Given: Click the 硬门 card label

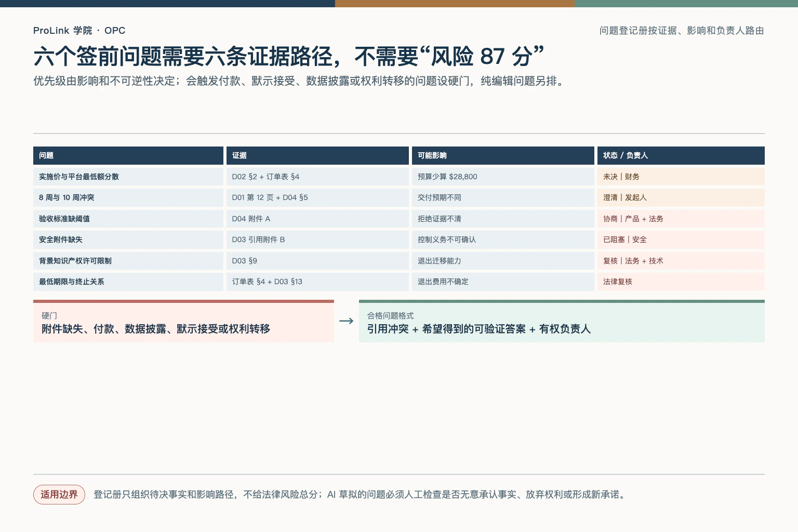Looking at the screenshot, I should pyautogui.click(x=49, y=316).
